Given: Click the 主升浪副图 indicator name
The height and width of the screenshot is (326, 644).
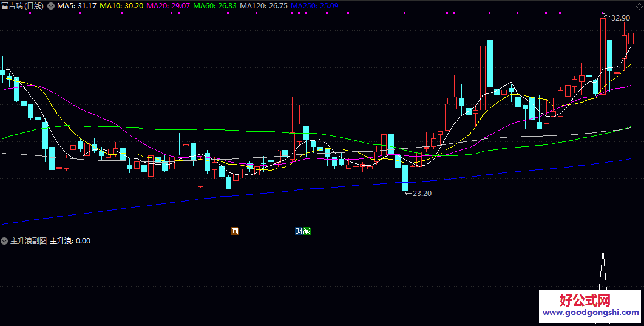Looking at the screenshot, I should coord(29,241).
